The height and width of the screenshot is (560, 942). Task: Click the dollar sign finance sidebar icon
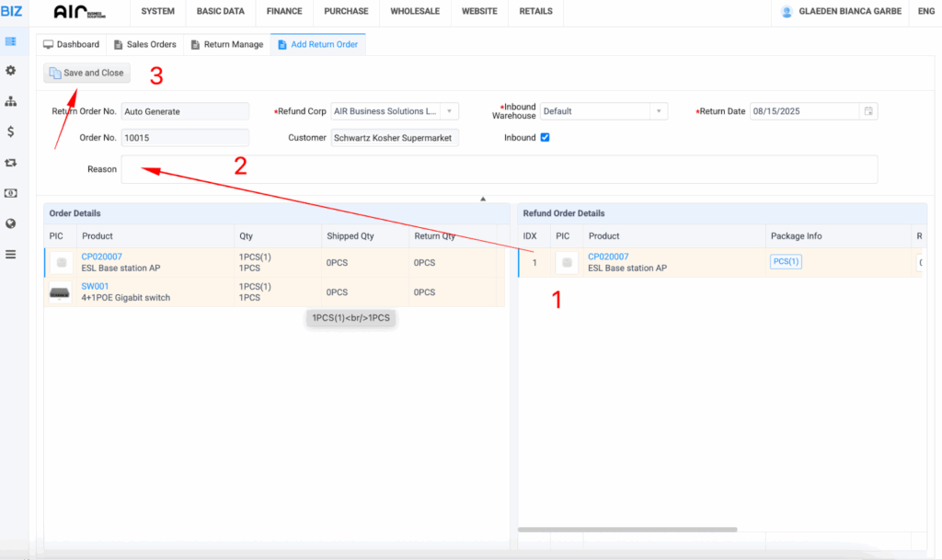click(x=11, y=131)
